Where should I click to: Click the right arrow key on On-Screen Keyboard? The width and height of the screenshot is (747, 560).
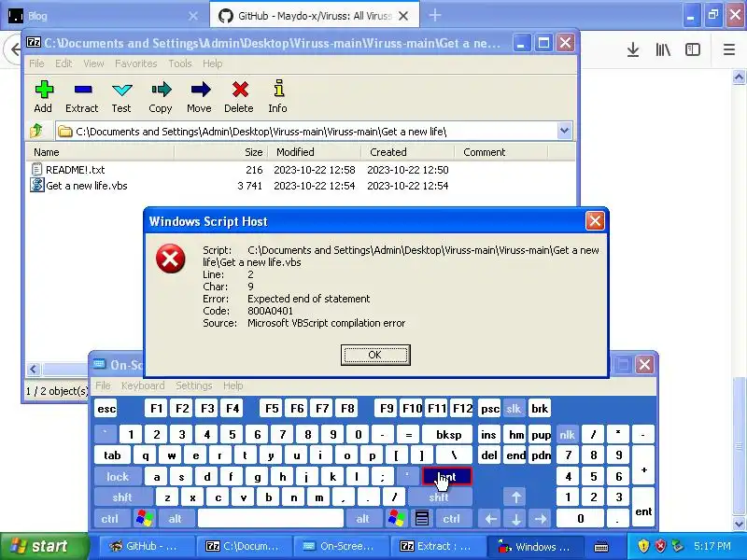click(541, 518)
